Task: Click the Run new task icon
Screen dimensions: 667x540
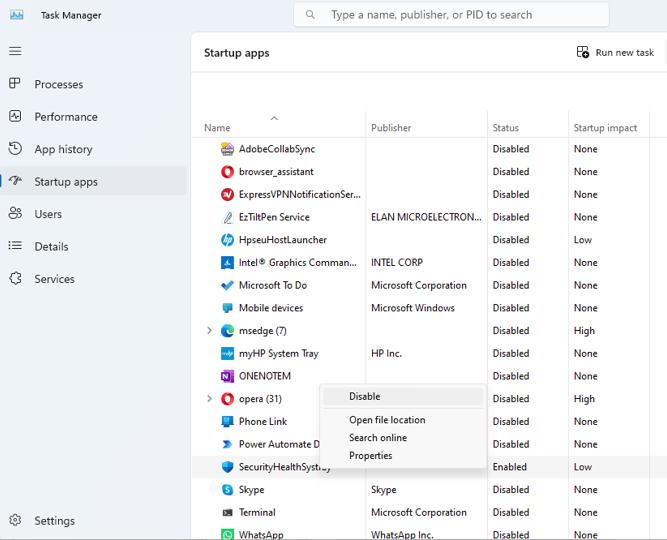Action: point(582,52)
